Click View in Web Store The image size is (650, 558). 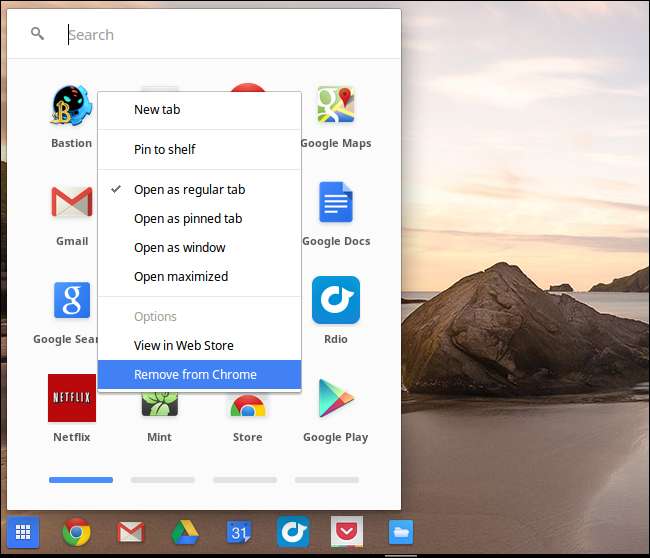point(184,345)
